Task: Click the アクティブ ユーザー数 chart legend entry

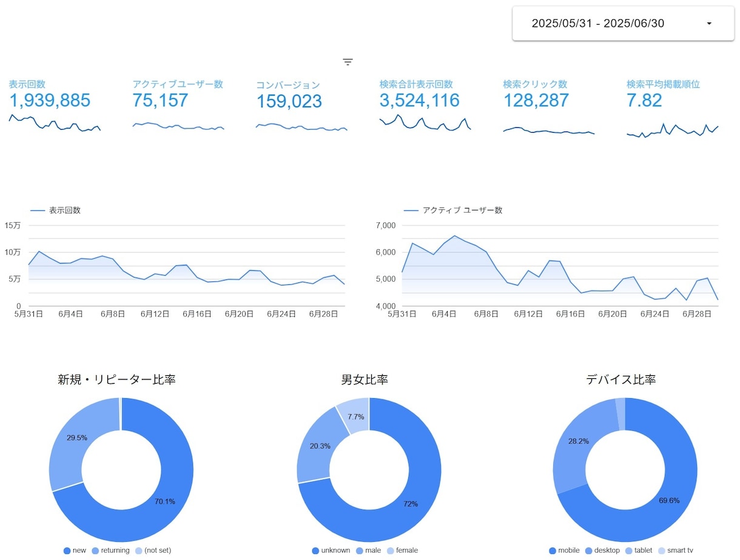Action: pos(453,210)
